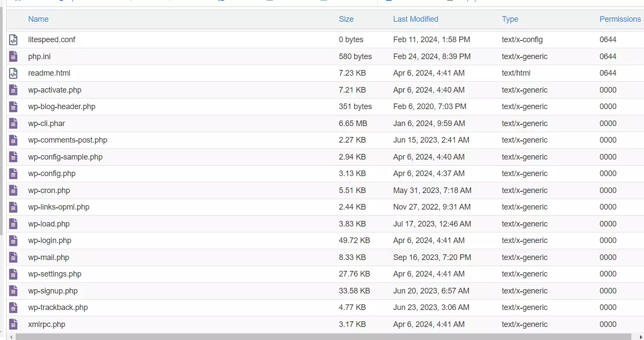644x340 pixels.
Task: Select the wp-login.php file name
Action: pyautogui.click(x=50, y=240)
